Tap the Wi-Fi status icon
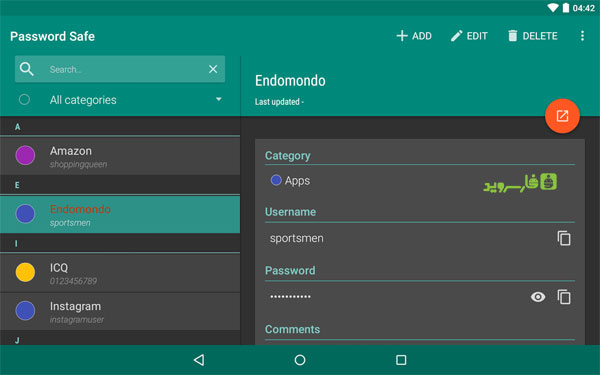The width and height of the screenshot is (600, 375). tap(553, 8)
